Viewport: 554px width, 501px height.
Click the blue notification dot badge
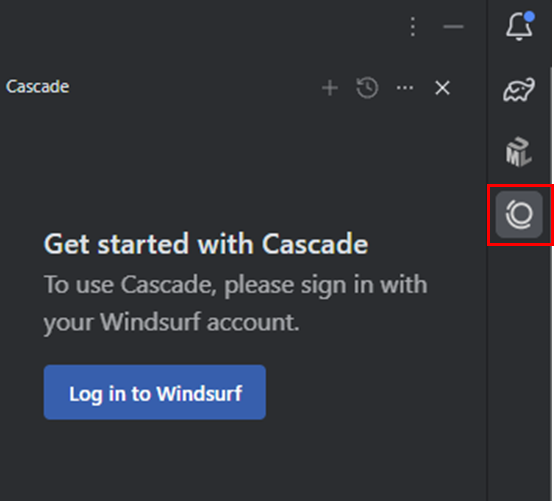pyautogui.click(x=529, y=16)
